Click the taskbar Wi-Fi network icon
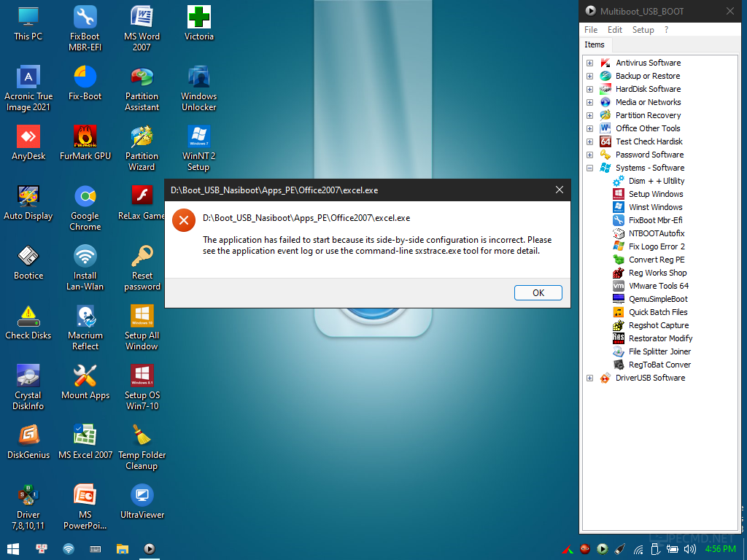Screen dimensions: 747x560 point(69,549)
